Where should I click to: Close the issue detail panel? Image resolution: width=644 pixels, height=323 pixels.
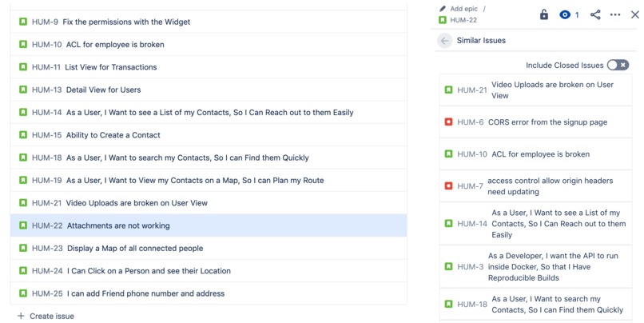(x=635, y=14)
